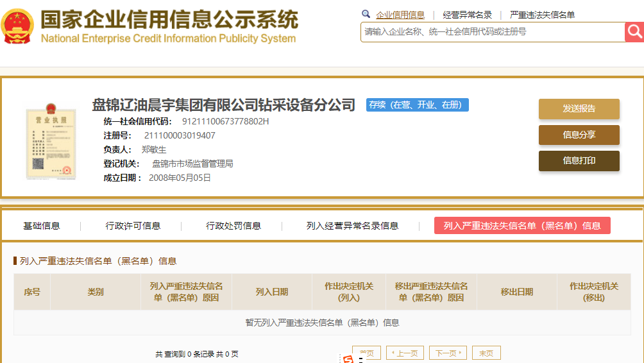644x363 pixels.
Task: Click the person in charge 郑敏生
Action: [x=154, y=149]
